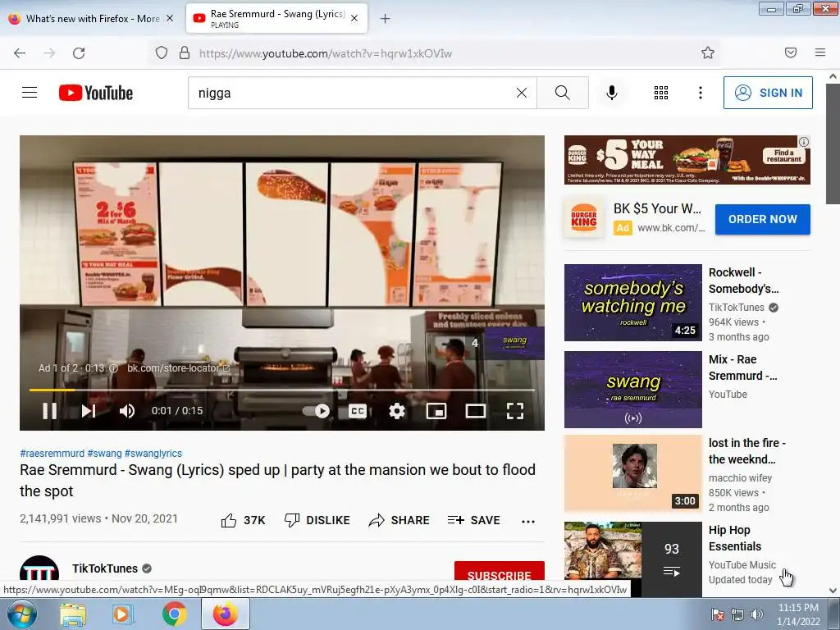Mute the player volume speaker icon
The image size is (840, 630).
[x=127, y=411]
